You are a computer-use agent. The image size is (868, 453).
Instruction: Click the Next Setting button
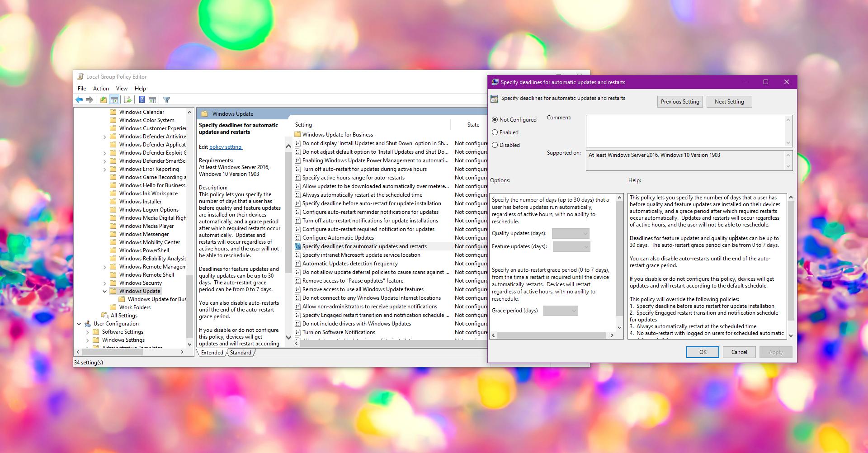729,102
